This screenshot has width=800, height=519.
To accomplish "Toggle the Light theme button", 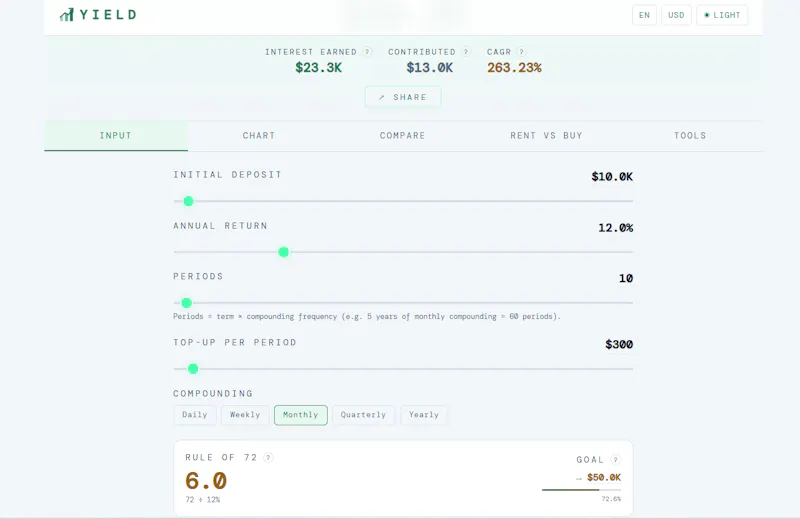I will pyautogui.click(x=722, y=15).
